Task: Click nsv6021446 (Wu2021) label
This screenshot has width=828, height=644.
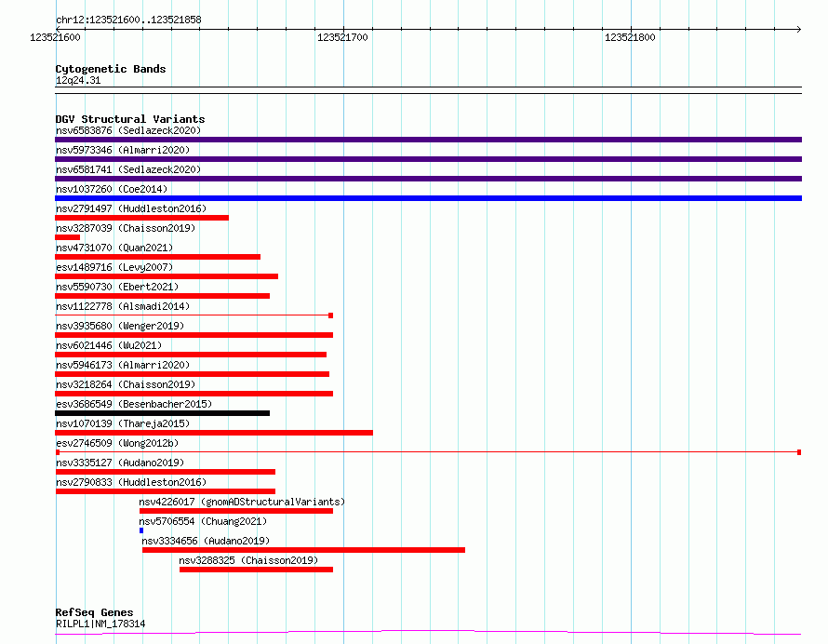Action: (109, 345)
